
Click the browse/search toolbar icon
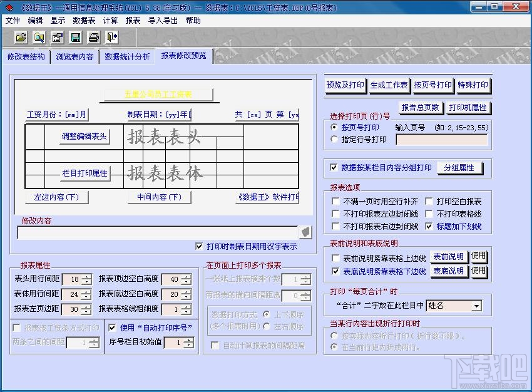click(38, 38)
